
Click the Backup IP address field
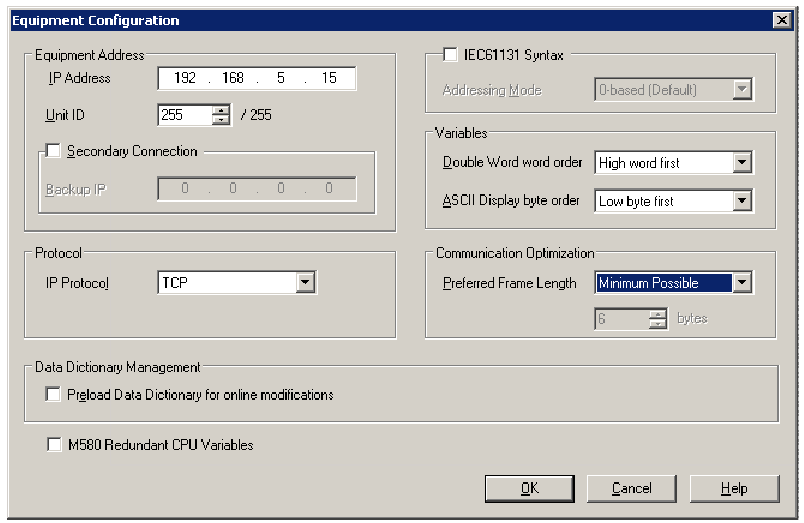[257, 189]
